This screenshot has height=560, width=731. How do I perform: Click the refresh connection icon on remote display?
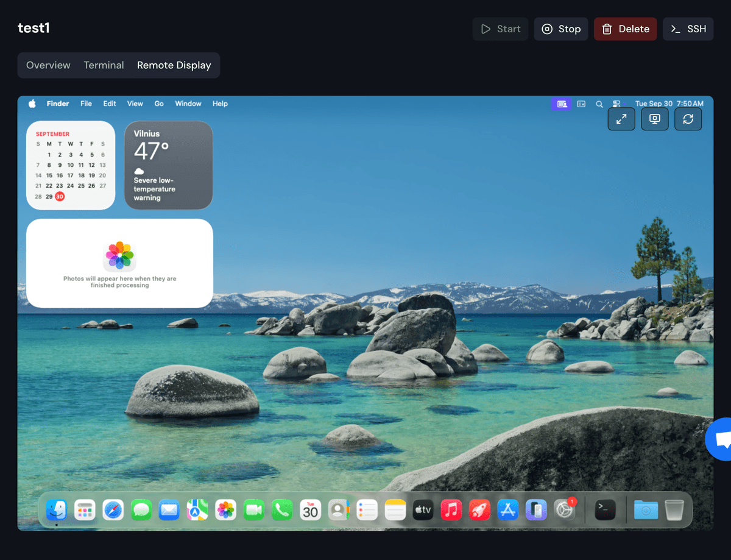coord(688,119)
